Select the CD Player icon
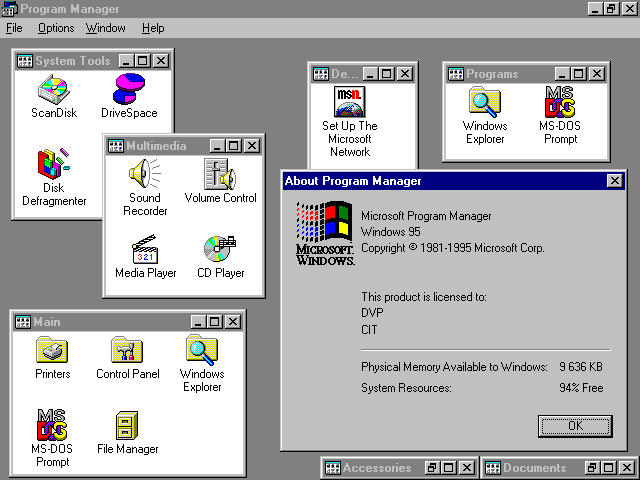Viewport: 640px width, 480px height. [x=220, y=250]
